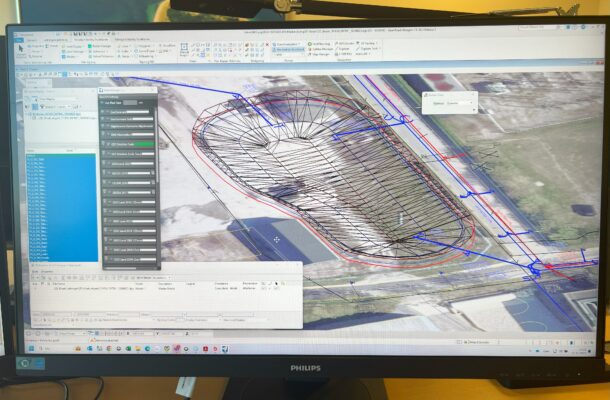Select the second reference entry in Level Display tree
Image resolution: width=610 pixels, height=400 pixels.
[63, 118]
